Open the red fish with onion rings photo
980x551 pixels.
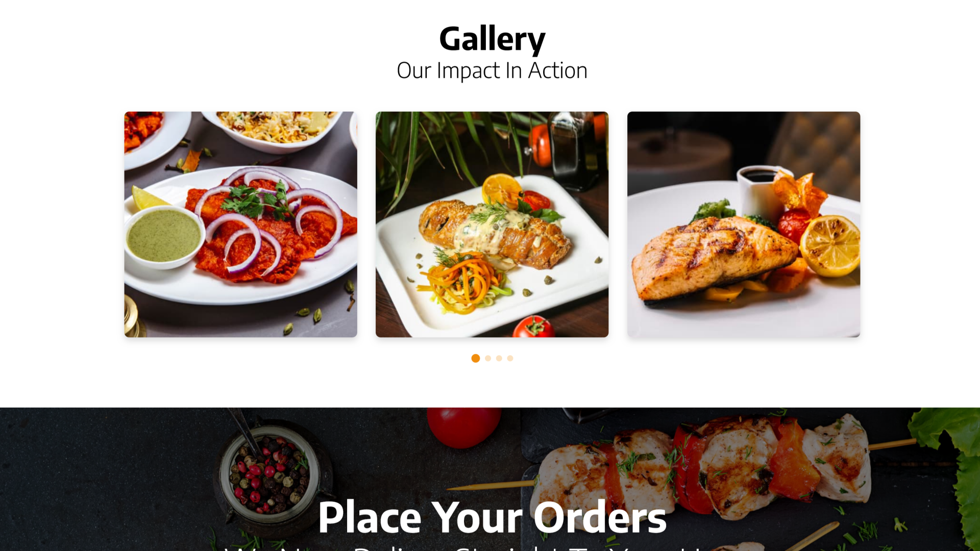pos(241,224)
